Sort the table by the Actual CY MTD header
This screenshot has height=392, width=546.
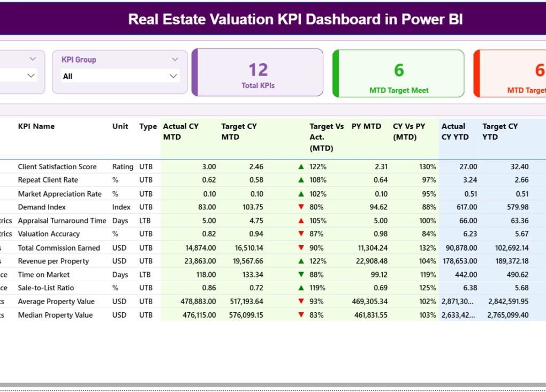click(180, 132)
